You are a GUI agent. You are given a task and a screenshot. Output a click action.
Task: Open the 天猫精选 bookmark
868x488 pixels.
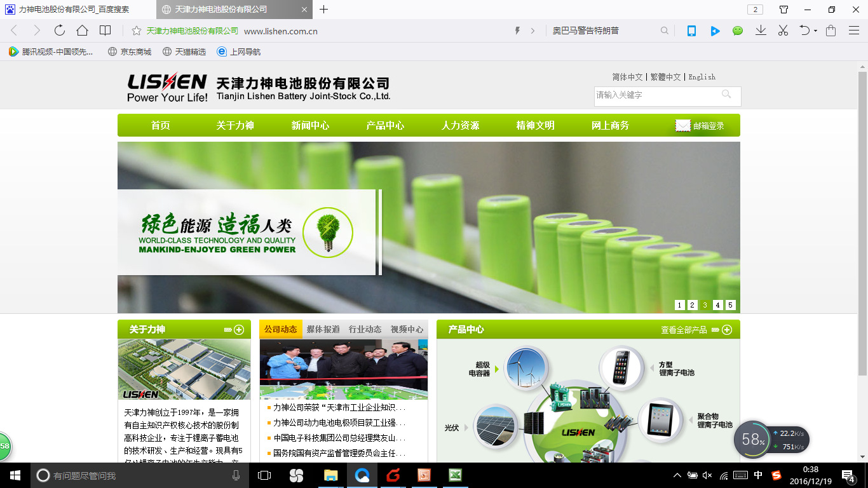tap(184, 51)
